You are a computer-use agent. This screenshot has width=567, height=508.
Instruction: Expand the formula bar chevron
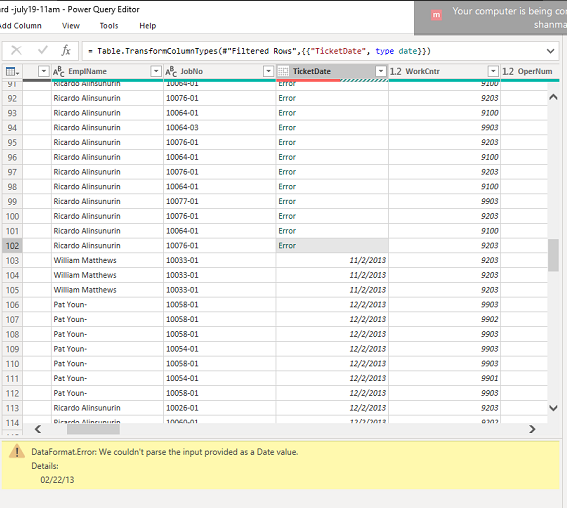click(550, 51)
